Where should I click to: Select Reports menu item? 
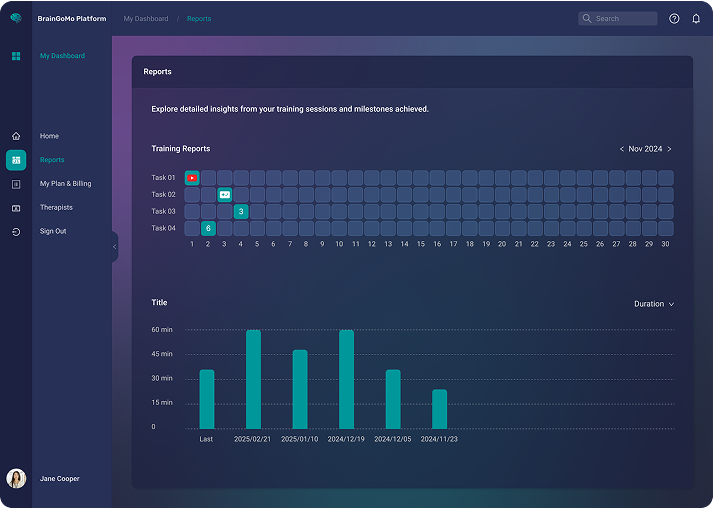tap(52, 160)
